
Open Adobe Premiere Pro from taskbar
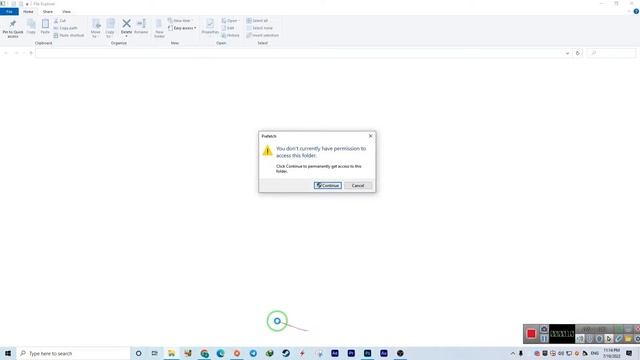point(351,353)
